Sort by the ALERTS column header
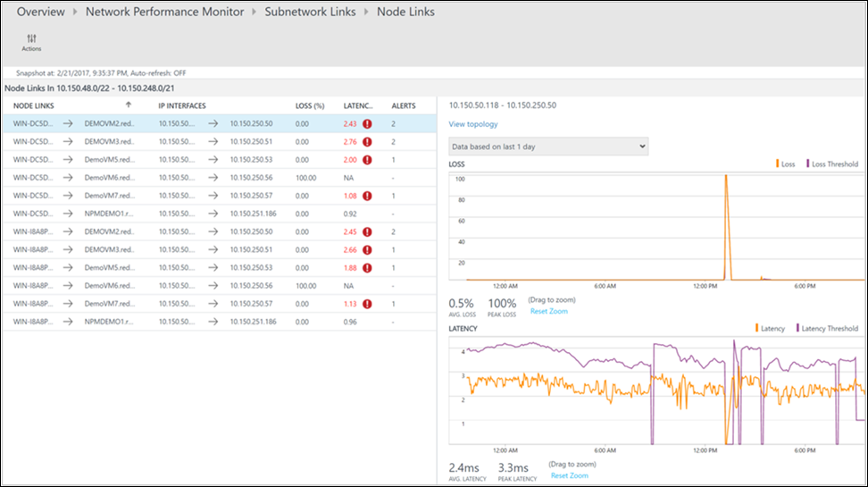 click(404, 105)
